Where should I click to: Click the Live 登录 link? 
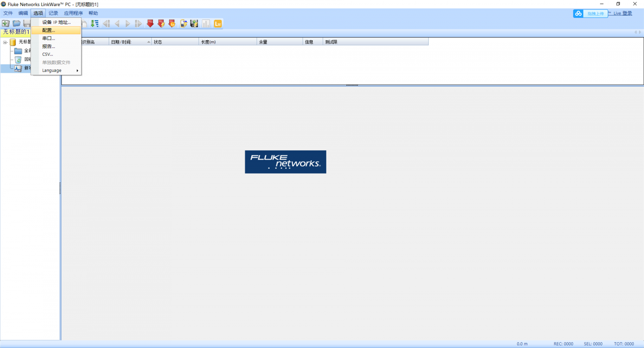623,13
